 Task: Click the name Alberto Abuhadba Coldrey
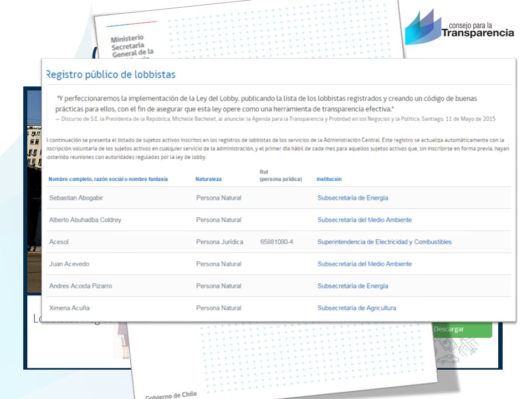[x=85, y=220]
